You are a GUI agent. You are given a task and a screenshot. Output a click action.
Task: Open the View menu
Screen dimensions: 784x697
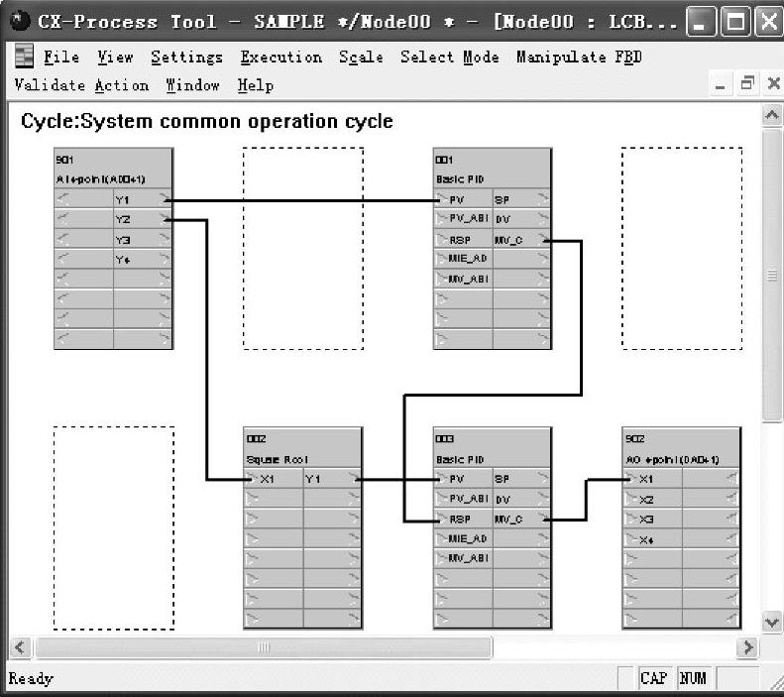pyautogui.click(x=116, y=57)
